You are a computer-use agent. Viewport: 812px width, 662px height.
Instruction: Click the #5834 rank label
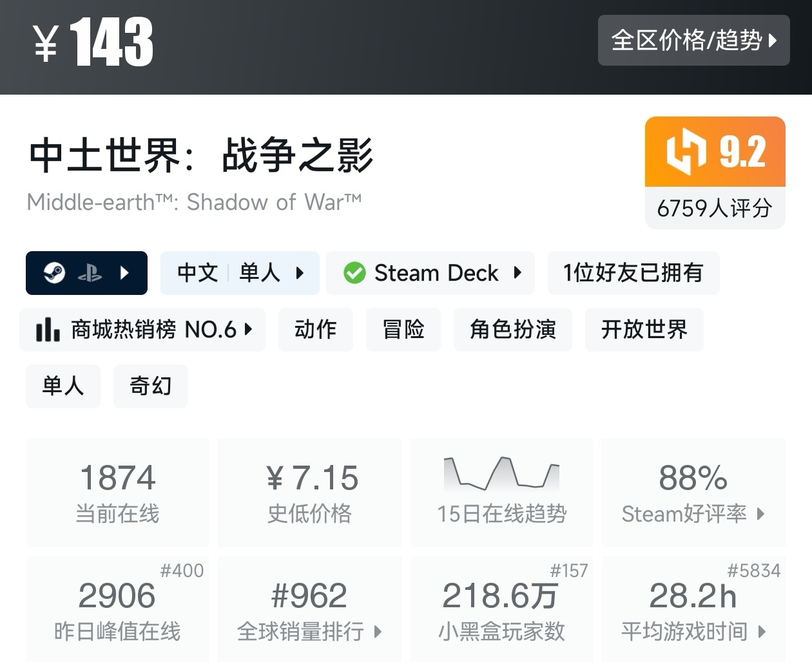(x=753, y=571)
